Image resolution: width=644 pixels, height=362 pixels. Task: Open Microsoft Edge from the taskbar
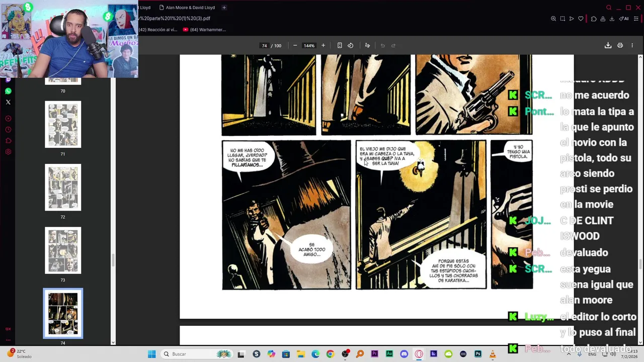click(x=315, y=354)
